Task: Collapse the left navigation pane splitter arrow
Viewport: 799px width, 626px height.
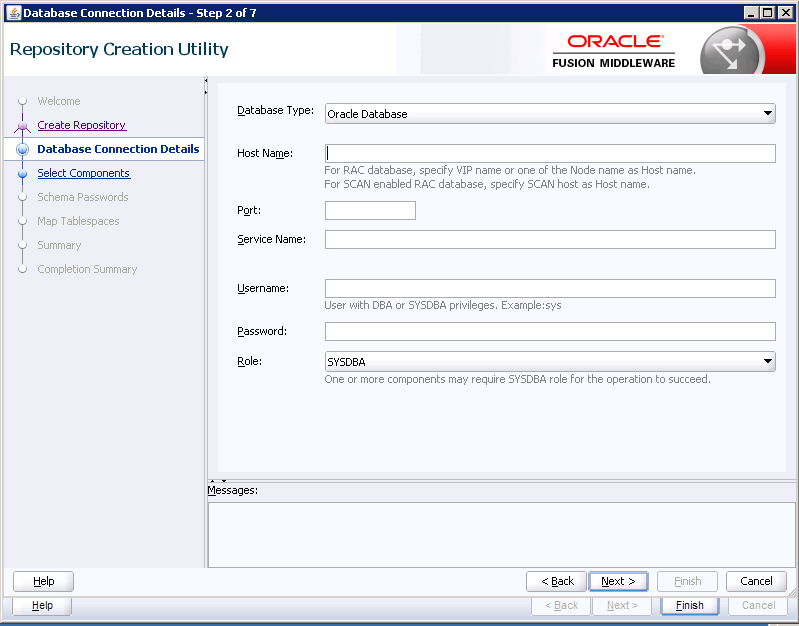Action: 206,80
